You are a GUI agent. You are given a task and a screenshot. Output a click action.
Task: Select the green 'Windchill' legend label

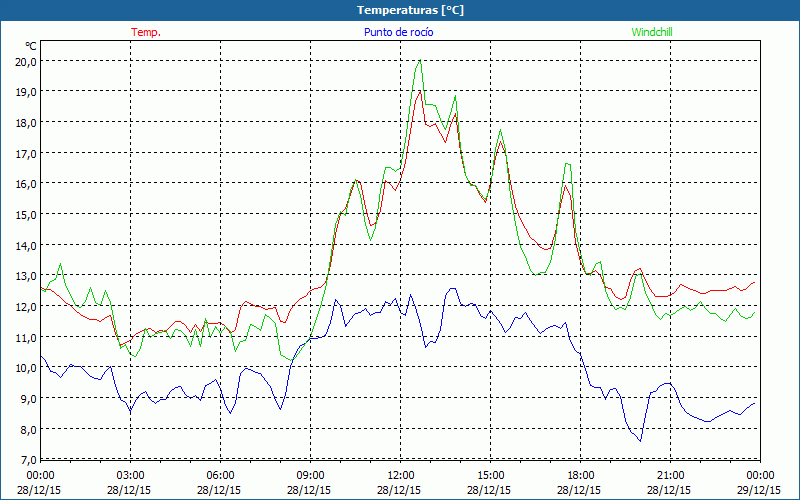pos(652,32)
